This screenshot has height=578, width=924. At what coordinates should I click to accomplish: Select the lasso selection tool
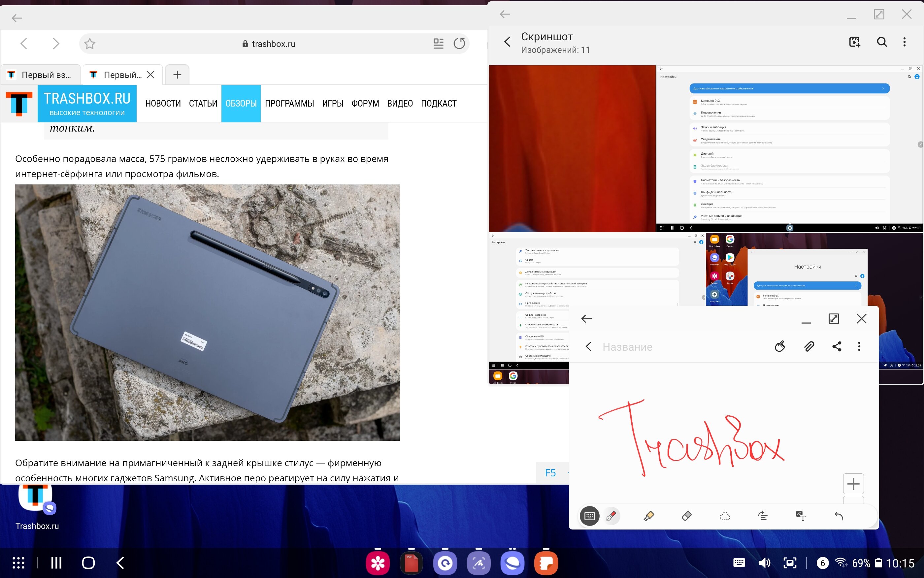coord(725,516)
